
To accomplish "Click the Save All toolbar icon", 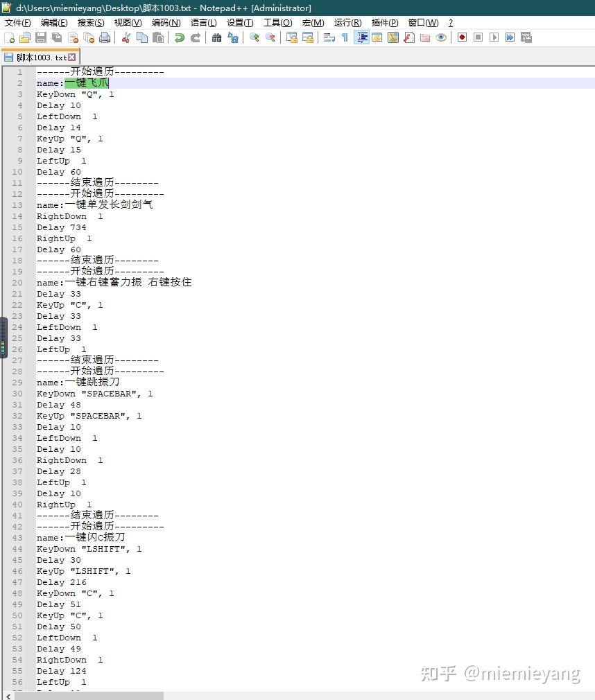I will (x=57, y=38).
